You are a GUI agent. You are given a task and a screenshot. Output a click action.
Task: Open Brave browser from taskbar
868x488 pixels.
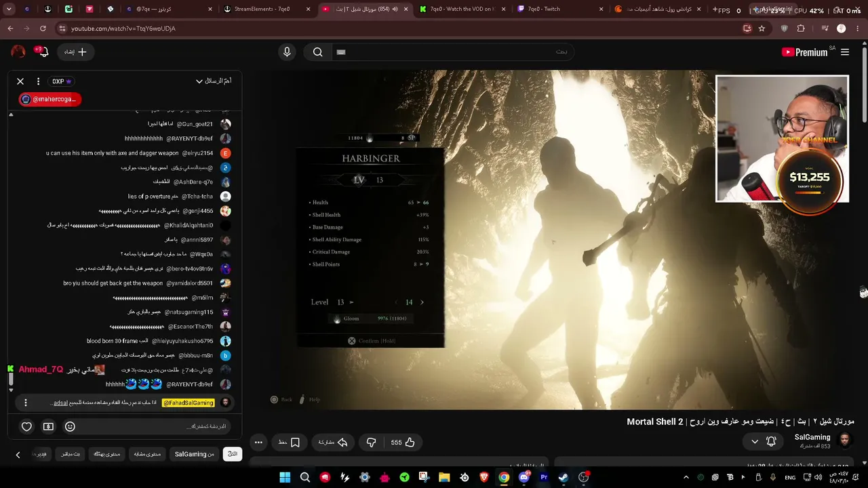(484, 477)
